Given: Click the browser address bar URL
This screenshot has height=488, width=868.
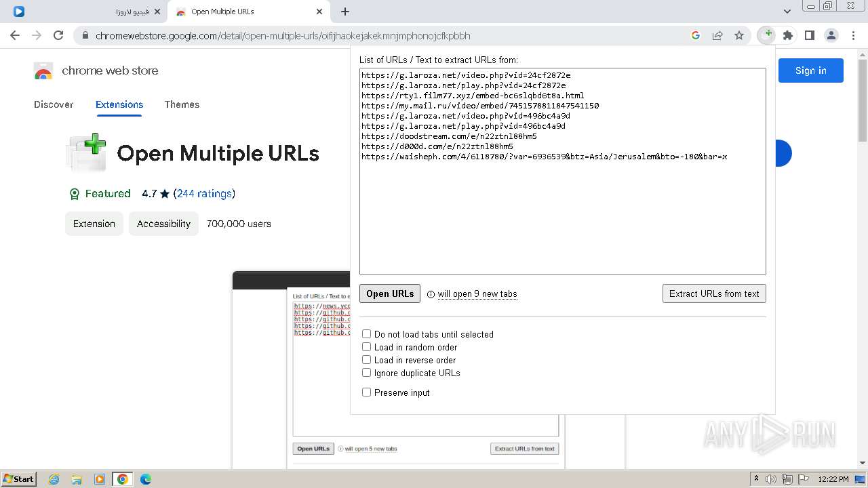Looking at the screenshot, I should [283, 35].
